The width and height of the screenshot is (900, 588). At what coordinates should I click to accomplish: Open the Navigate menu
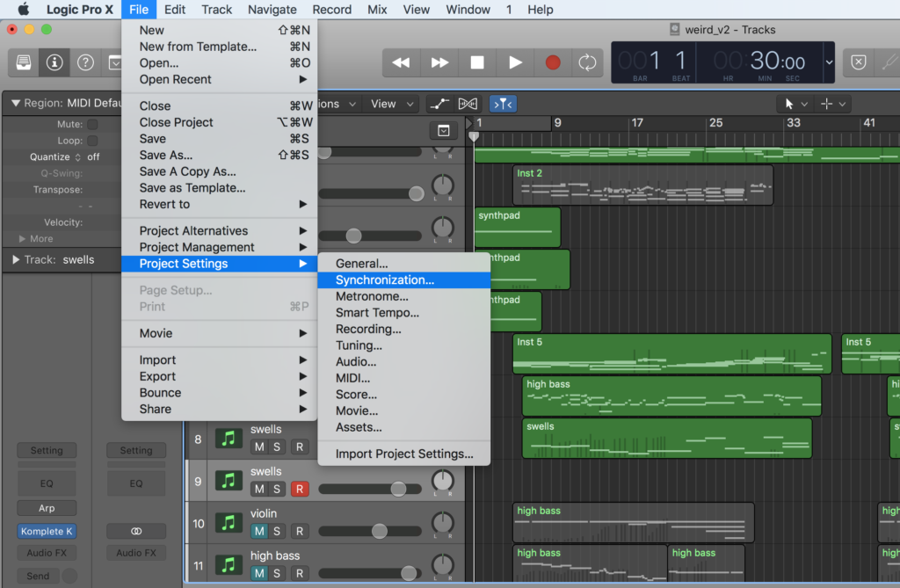272,10
